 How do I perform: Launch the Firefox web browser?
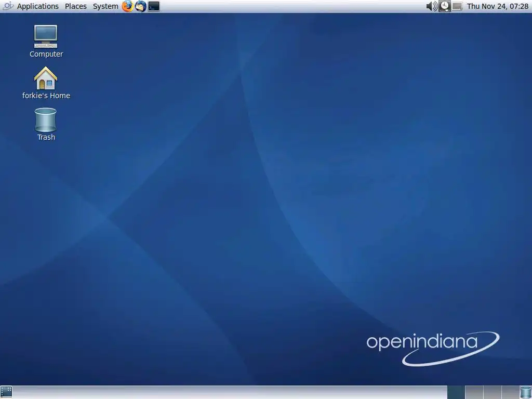click(128, 6)
